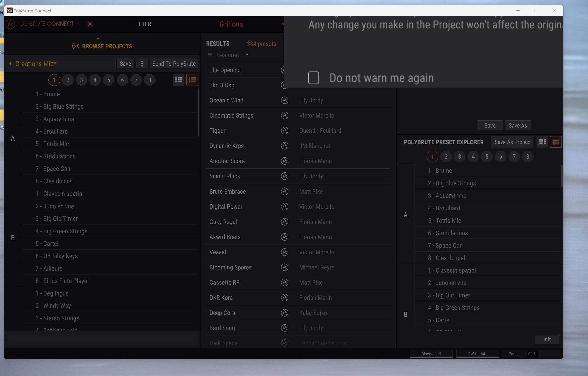This screenshot has height=376, width=588.
Task: Click Arturia icon on Another Score row
Action: point(284,161)
